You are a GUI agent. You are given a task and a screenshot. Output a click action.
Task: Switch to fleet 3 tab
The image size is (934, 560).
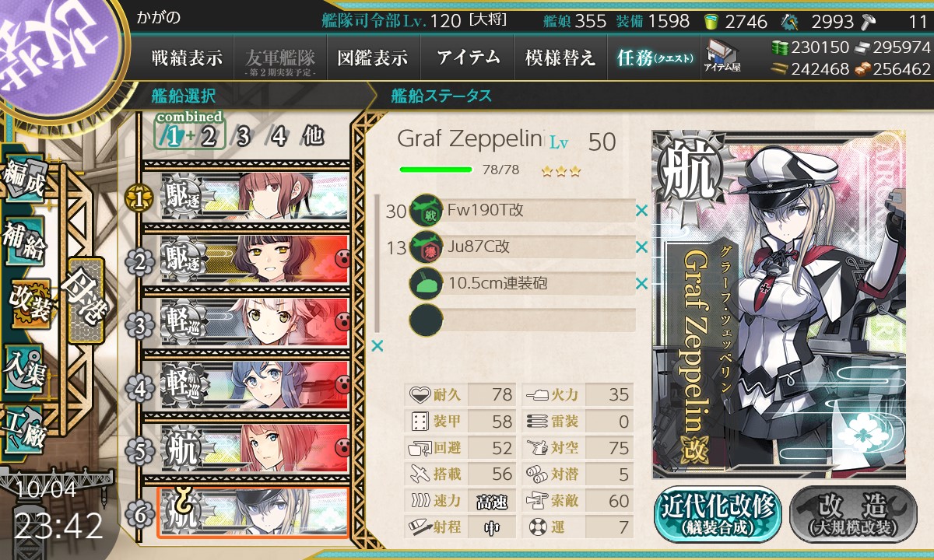(x=243, y=137)
